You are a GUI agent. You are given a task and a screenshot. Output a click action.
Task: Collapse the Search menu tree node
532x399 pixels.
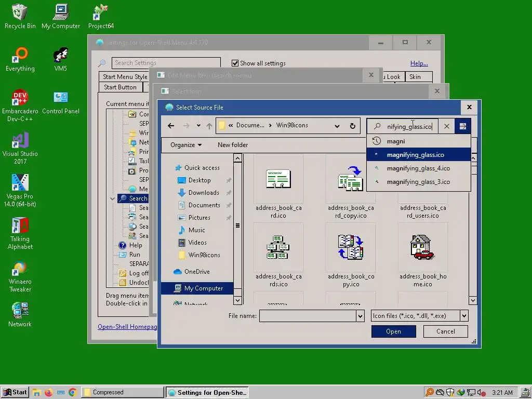pyautogui.click(x=112, y=198)
